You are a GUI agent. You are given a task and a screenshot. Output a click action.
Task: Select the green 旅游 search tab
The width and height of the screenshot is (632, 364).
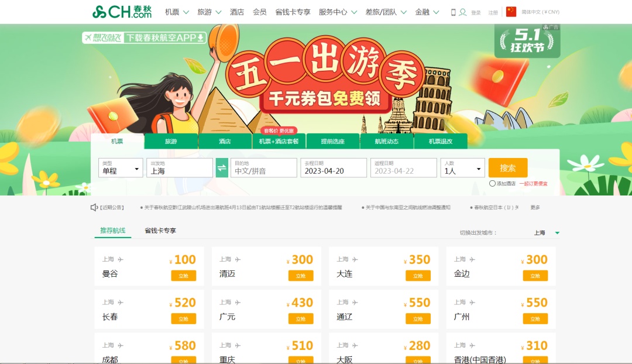171,141
